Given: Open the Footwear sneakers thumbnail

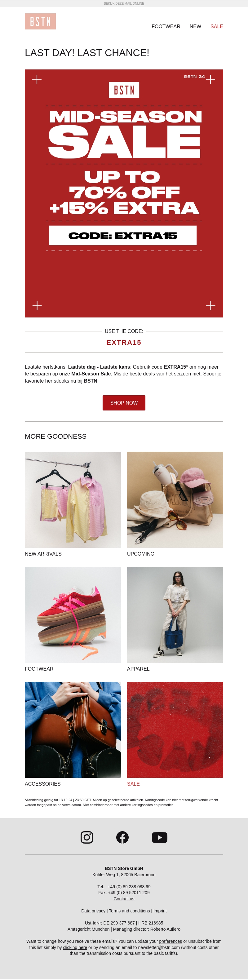Looking at the screenshot, I should [x=73, y=615].
